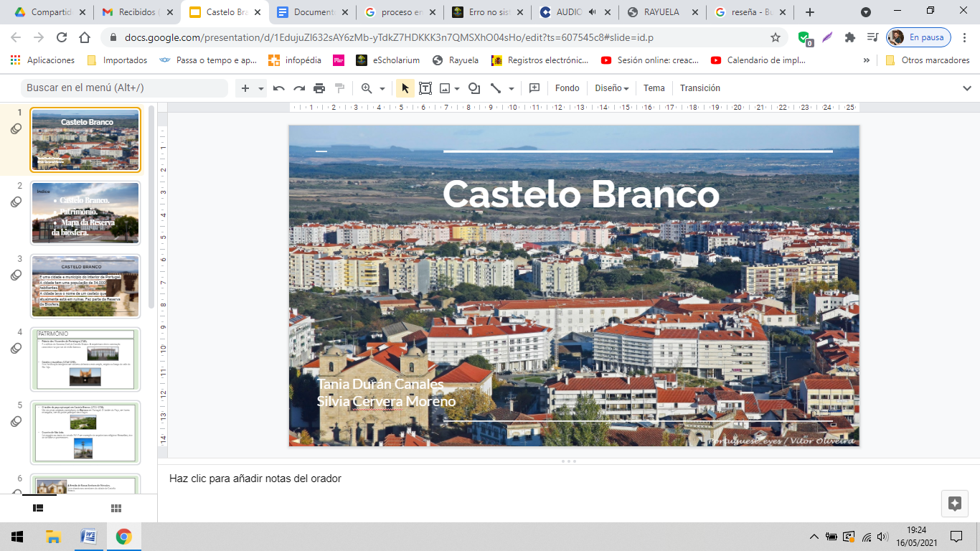980x551 pixels.
Task: Open a new browser tab
Action: 810,12
